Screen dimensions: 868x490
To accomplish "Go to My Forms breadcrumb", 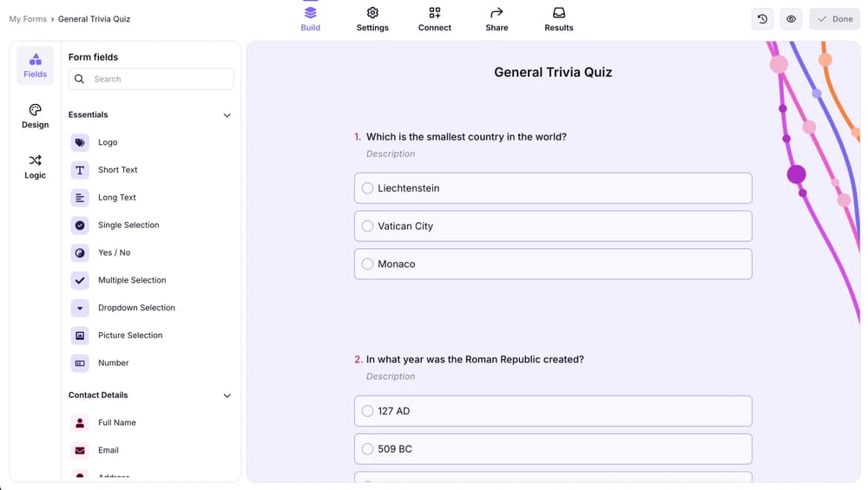I will click(x=28, y=19).
